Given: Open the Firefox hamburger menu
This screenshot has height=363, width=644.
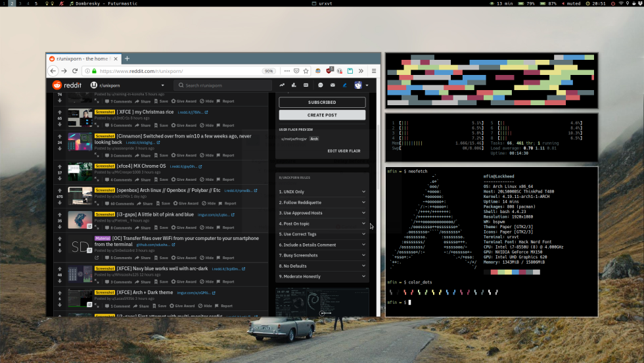Looking at the screenshot, I should pos(374,71).
